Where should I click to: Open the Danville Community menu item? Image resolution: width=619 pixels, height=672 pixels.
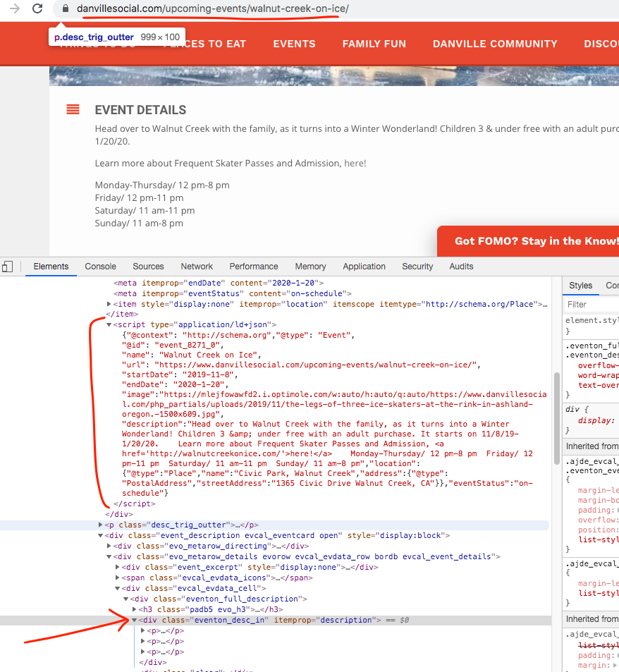coord(495,44)
